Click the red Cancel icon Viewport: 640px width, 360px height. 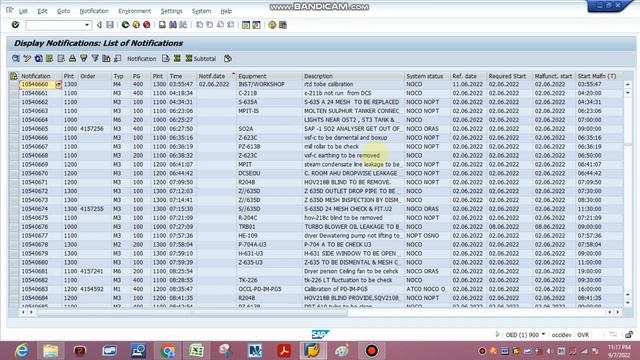(147, 25)
